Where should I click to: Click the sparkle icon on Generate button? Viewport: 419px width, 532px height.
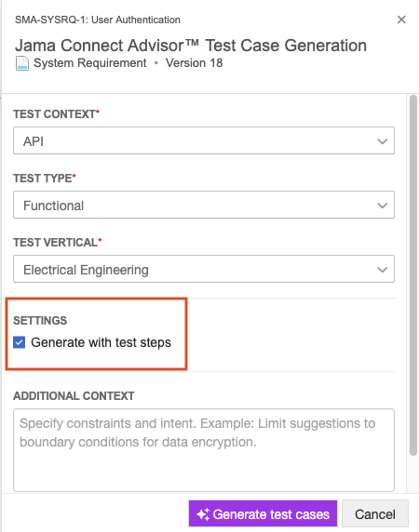[203, 514]
